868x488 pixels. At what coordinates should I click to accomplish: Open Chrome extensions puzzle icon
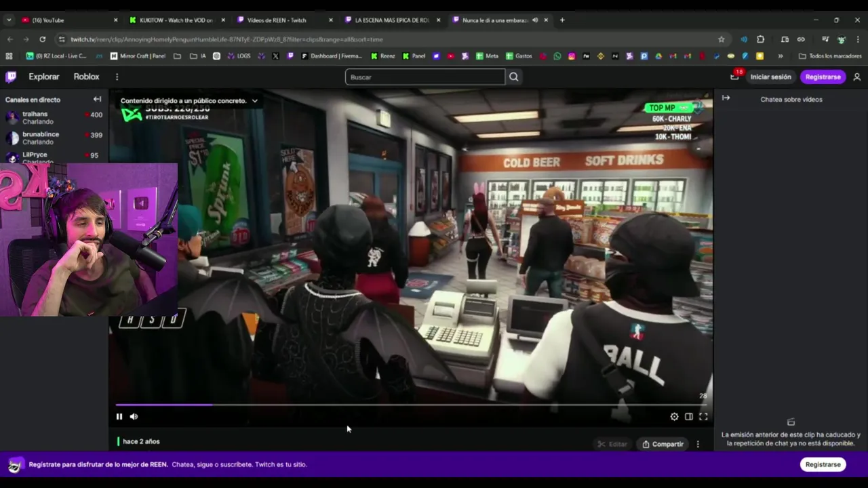pyautogui.click(x=760, y=39)
